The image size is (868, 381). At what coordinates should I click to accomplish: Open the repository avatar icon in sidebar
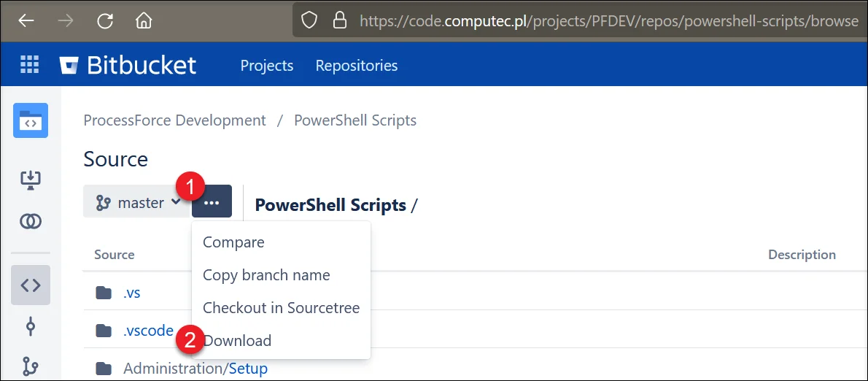coord(31,120)
